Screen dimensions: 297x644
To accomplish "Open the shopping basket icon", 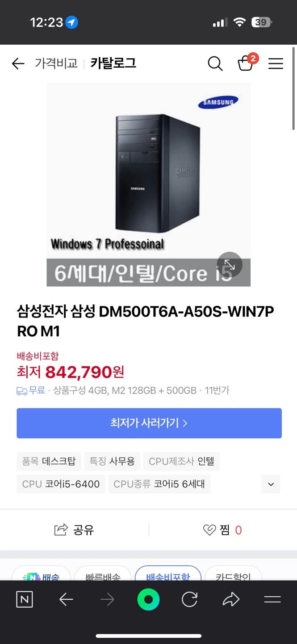I will tap(247, 63).
